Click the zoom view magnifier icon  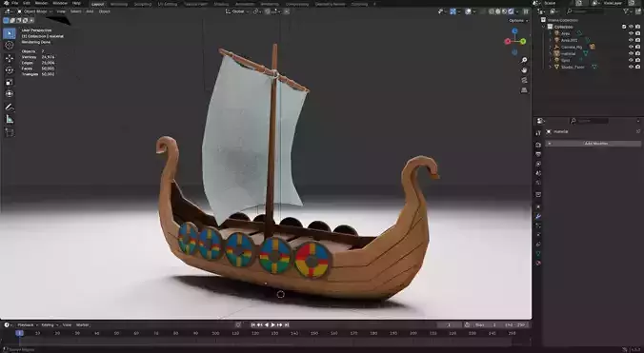point(524,60)
